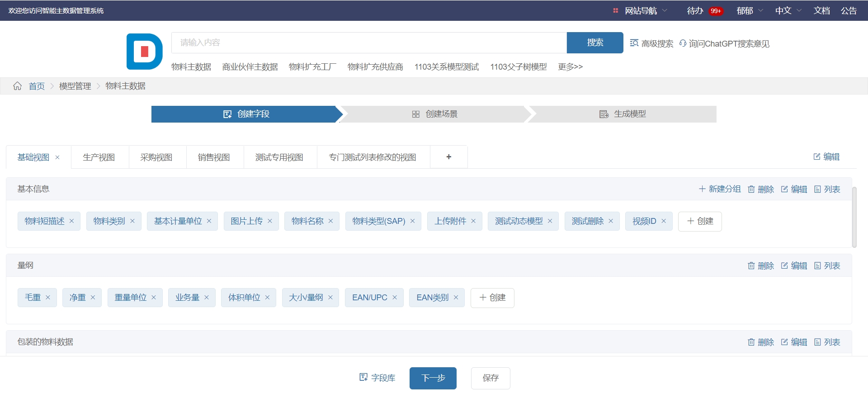
Task: Remove the 大小/量纲 field tag
Action: coord(330,298)
